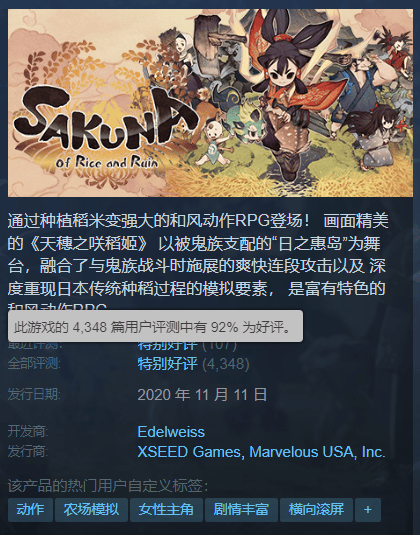Click the game description paragraph
This screenshot has width=420, height=535.
coord(198,261)
